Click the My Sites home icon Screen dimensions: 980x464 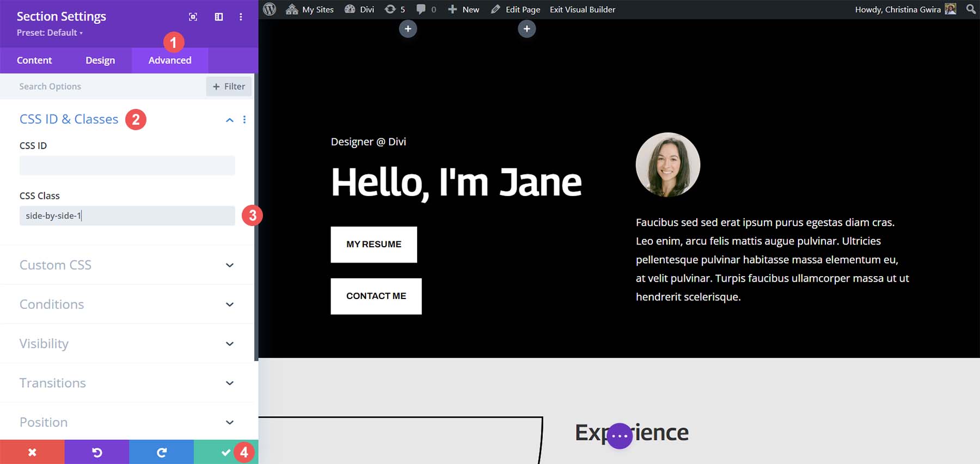click(x=292, y=9)
